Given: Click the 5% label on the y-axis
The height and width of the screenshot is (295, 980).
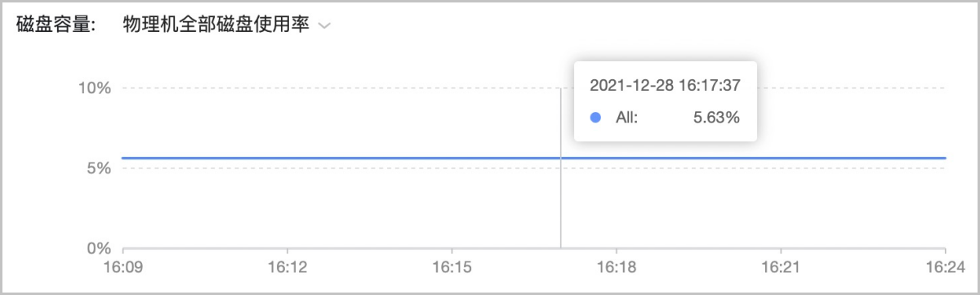Looking at the screenshot, I should tap(98, 168).
